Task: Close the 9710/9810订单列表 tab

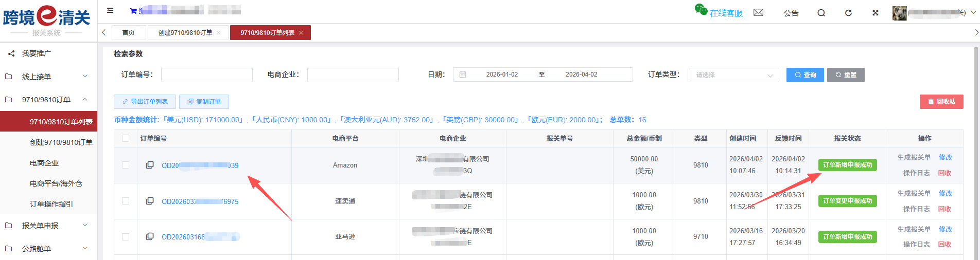Action: coord(301,33)
